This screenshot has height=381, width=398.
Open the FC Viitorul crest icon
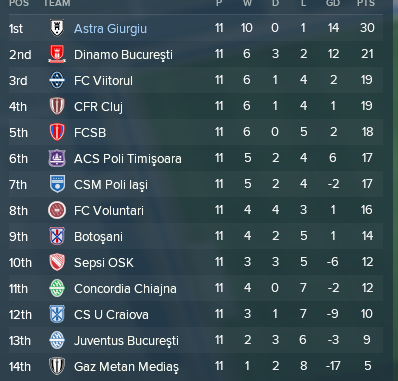click(x=57, y=80)
